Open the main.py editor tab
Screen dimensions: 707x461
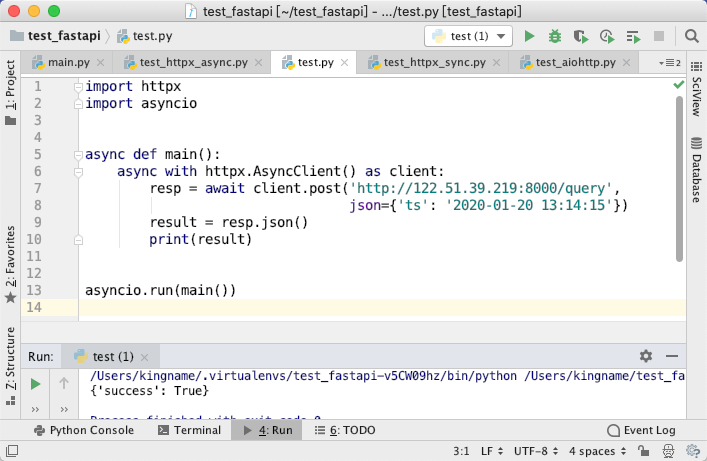click(x=69, y=62)
